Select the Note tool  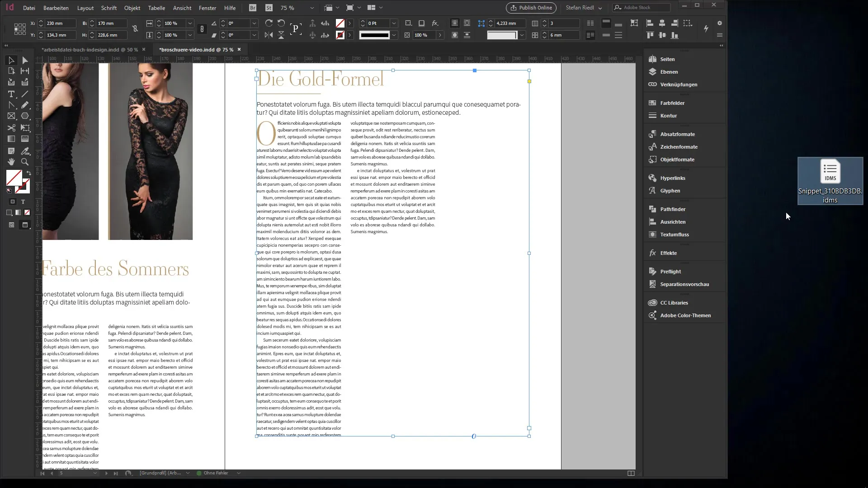tap(11, 151)
